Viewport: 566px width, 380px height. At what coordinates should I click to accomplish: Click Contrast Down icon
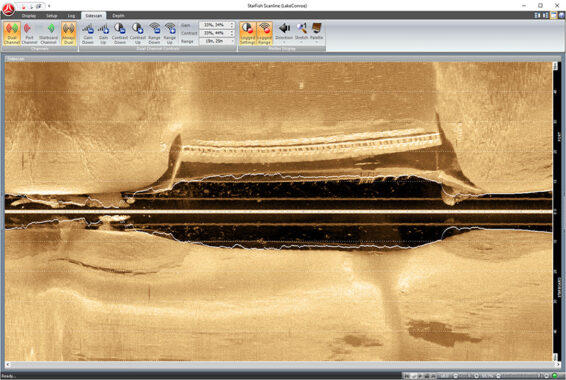pyautogui.click(x=119, y=33)
